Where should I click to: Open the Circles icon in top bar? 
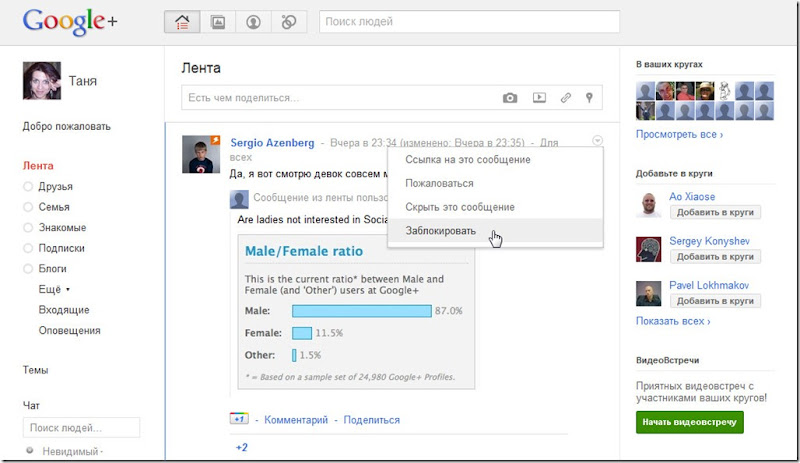pos(289,22)
